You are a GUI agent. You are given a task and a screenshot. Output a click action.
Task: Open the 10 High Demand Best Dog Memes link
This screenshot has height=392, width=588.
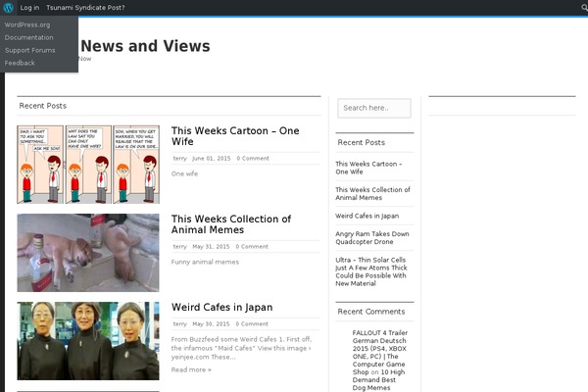click(x=378, y=380)
